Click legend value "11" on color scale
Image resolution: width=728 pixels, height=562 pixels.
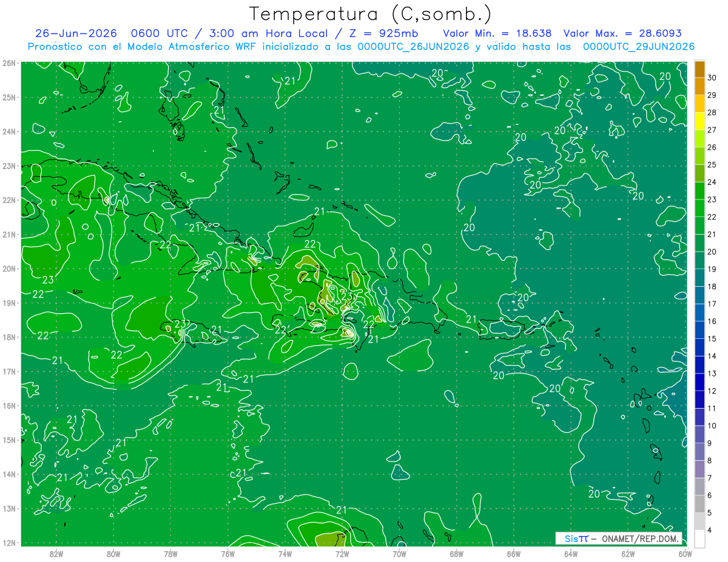(712, 408)
